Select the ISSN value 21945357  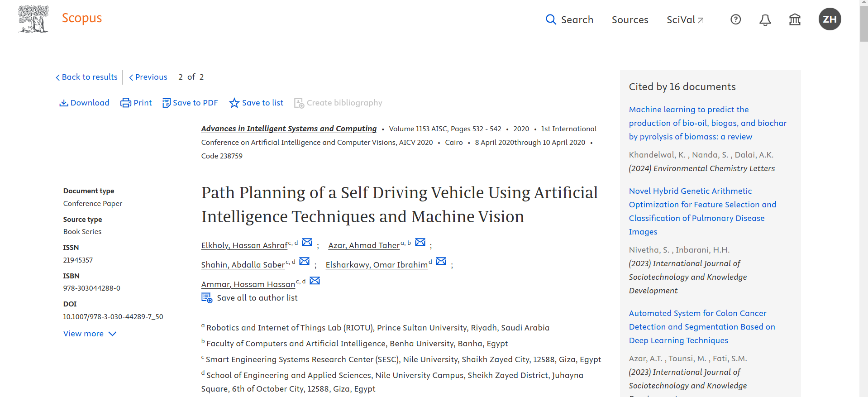point(78,260)
